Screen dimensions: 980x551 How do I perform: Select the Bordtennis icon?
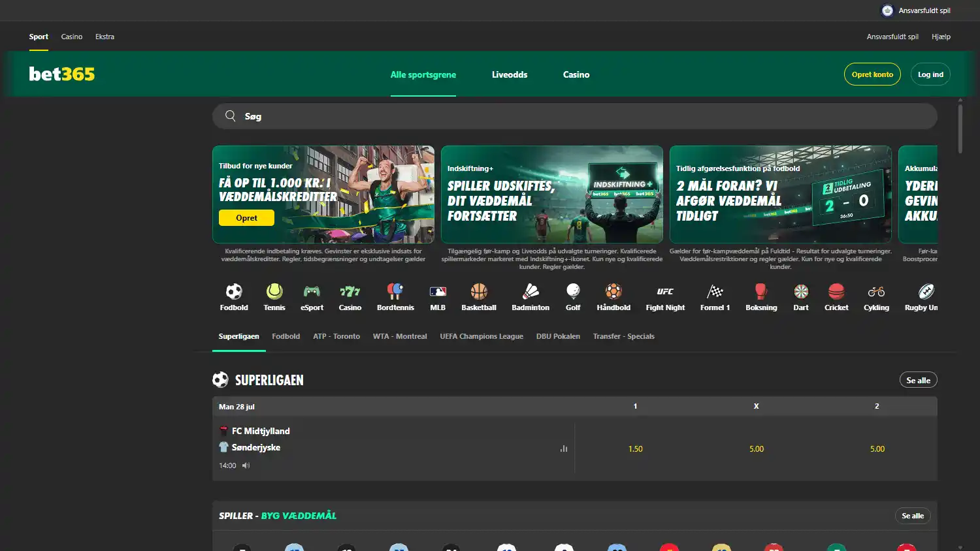click(395, 291)
